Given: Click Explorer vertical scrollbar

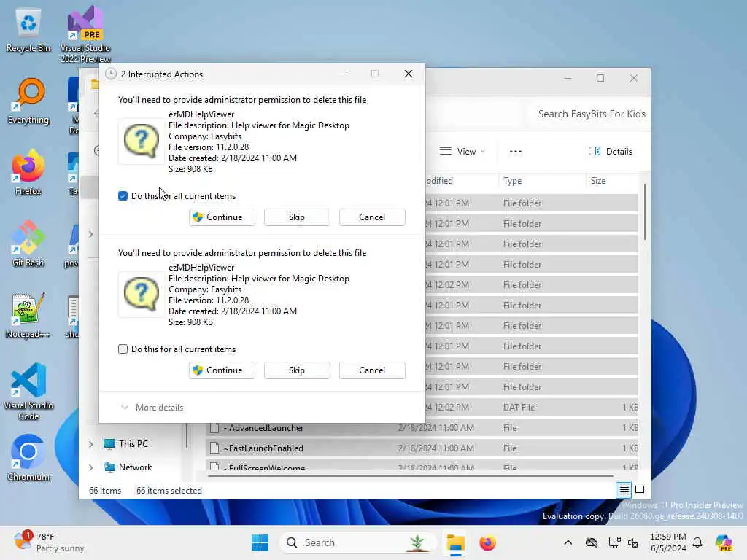Looking at the screenshot, I should click(645, 212).
